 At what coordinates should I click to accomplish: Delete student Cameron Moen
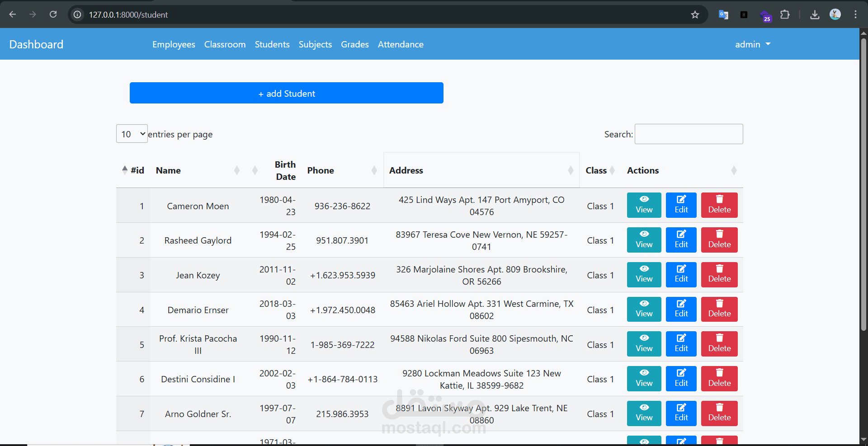tap(719, 205)
